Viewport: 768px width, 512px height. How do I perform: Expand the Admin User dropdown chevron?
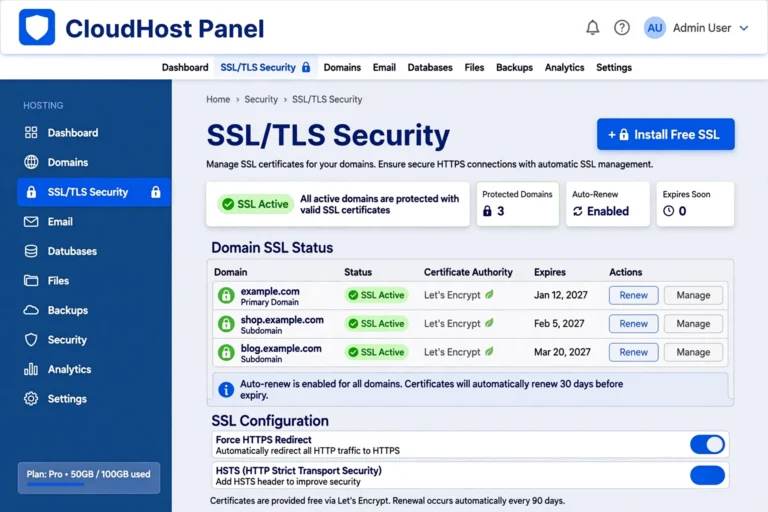pyautogui.click(x=744, y=28)
